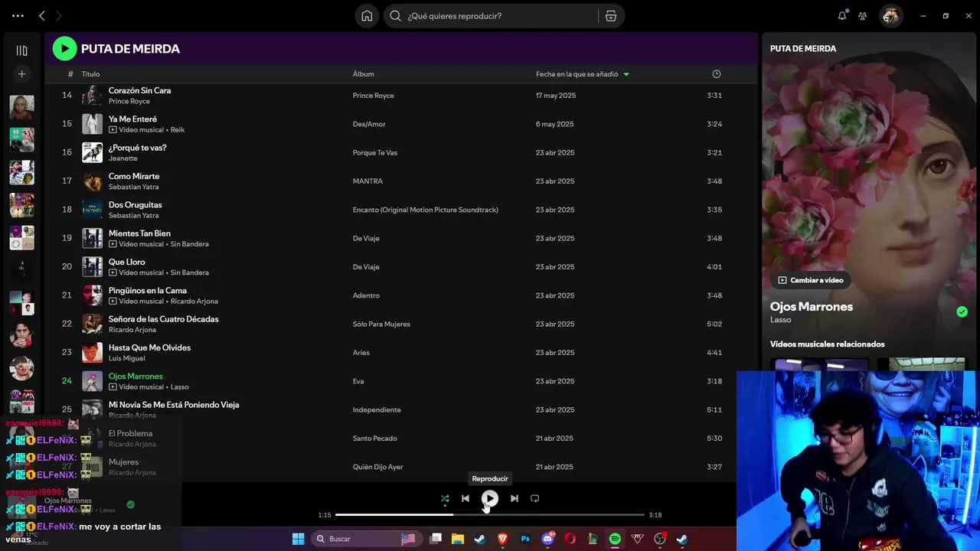980x551 pixels.
Task: Open artist Luis Miguel link
Action: pos(126,358)
